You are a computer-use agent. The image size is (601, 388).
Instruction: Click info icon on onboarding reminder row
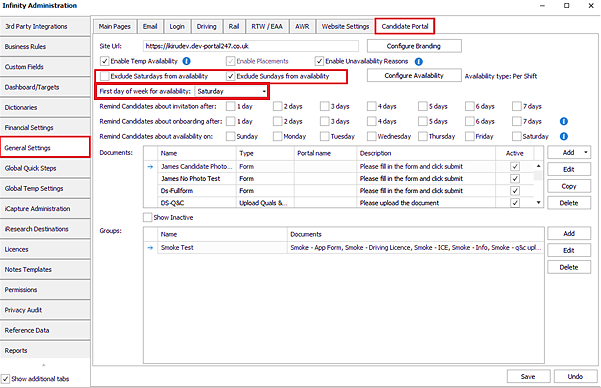point(563,121)
